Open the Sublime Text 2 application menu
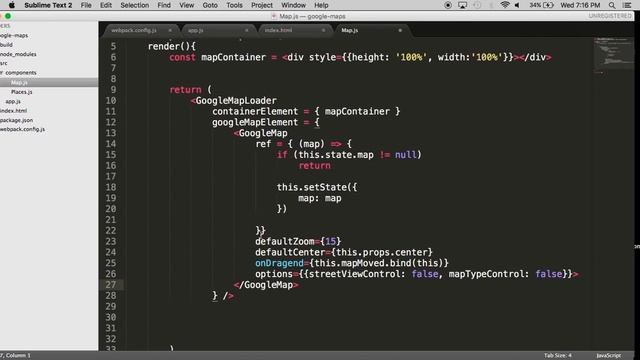640x360 pixels. (48, 5)
